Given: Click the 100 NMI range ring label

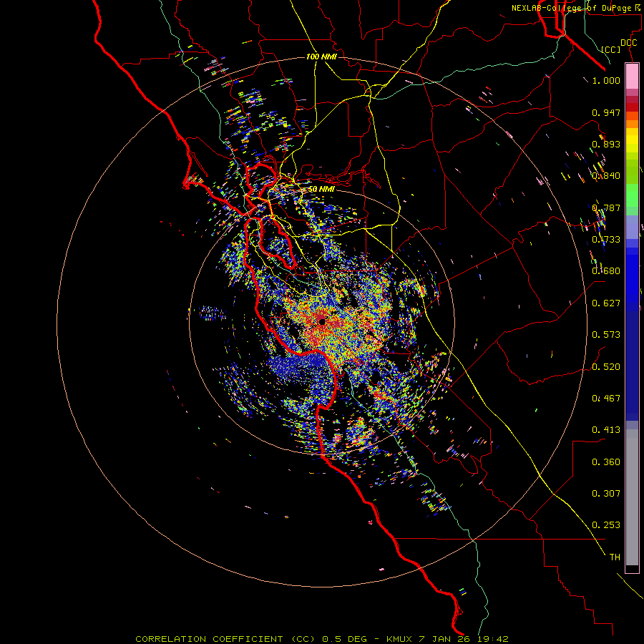Looking at the screenshot, I should tap(321, 57).
